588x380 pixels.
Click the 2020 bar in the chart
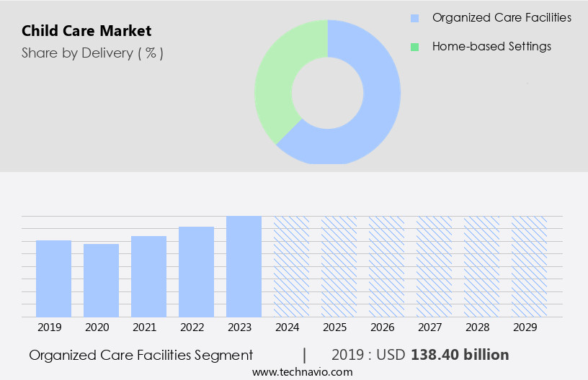coord(101,280)
